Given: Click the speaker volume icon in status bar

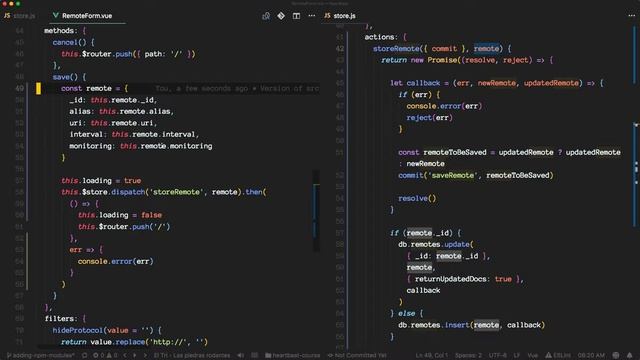Looking at the screenshot, I should point(241,356).
